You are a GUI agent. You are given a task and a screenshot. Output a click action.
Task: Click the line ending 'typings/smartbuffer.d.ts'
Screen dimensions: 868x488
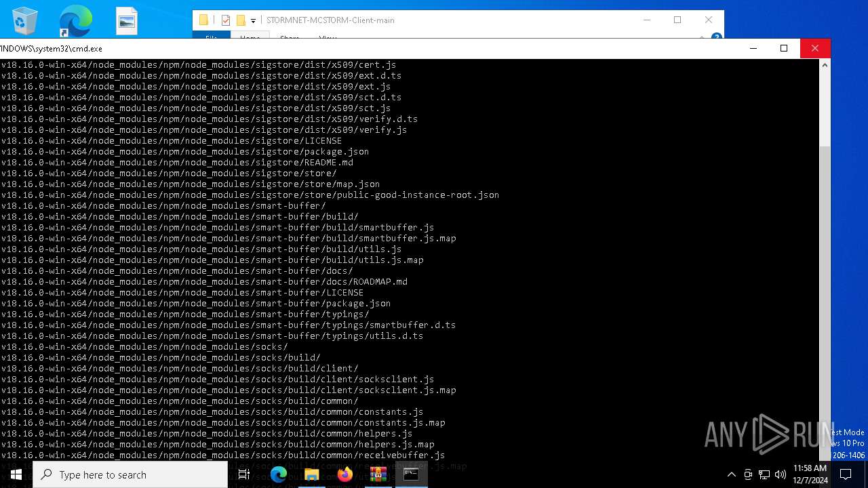(229, 325)
